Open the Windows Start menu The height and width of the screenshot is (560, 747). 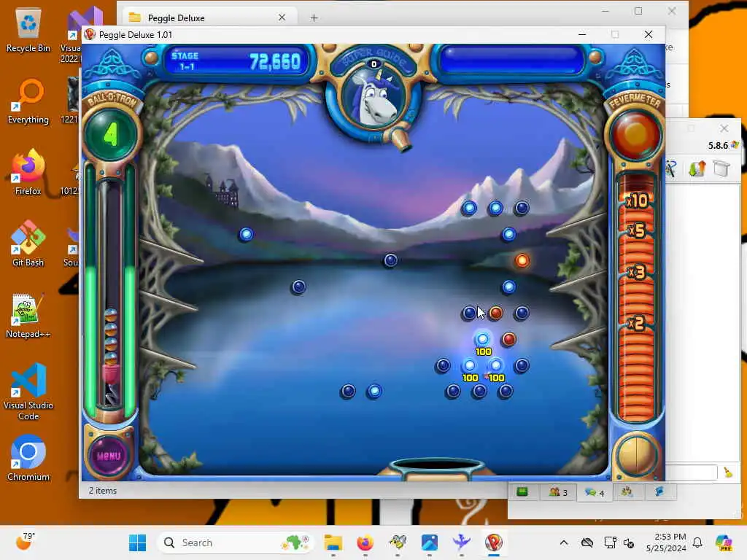138,542
